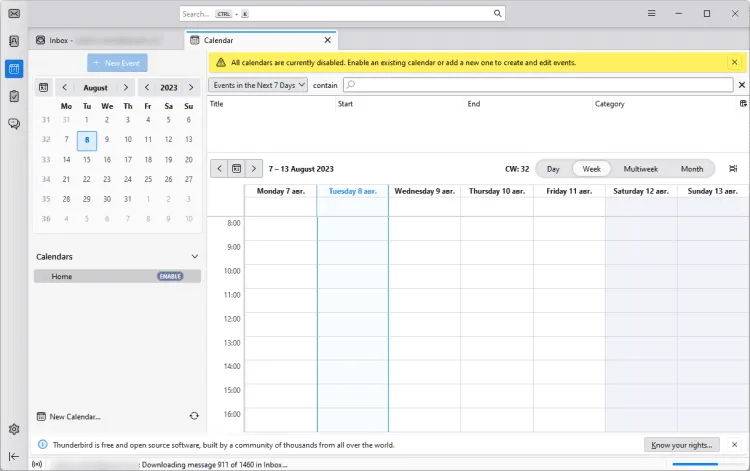The width and height of the screenshot is (750, 471).
Task: Go to next year after 2023
Action: [191, 88]
